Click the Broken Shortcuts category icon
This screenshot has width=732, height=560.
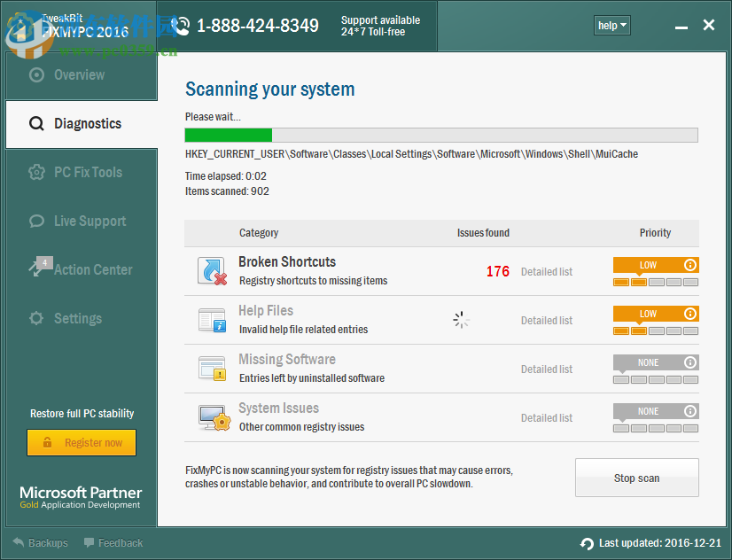[212, 271]
